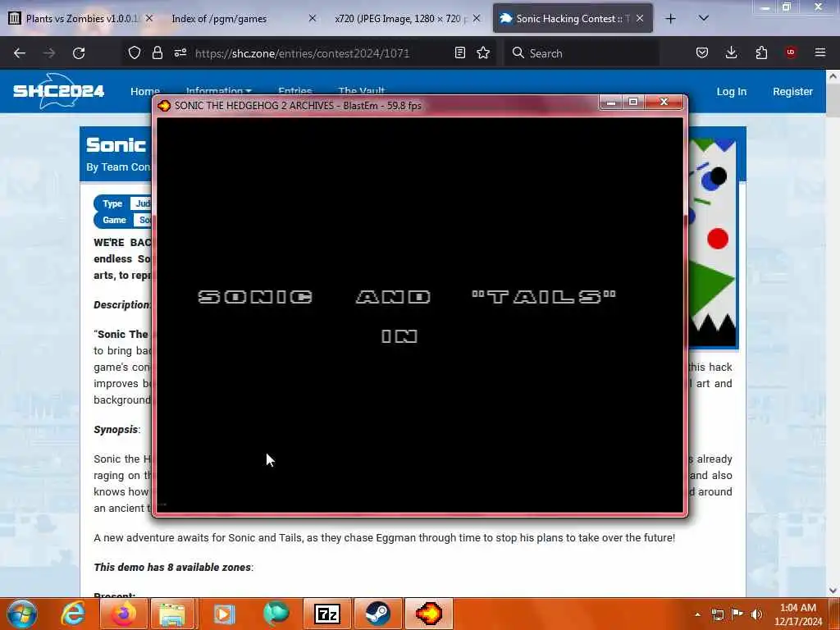Open uBlock Origin extension icon
The width and height of the screenshot is (840, 630).
791,52
